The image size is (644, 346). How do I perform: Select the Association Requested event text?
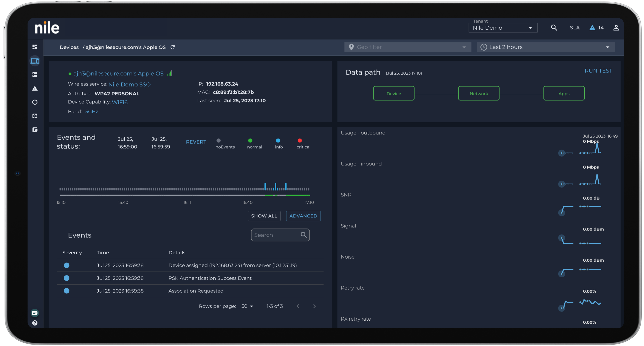(196, 291)
